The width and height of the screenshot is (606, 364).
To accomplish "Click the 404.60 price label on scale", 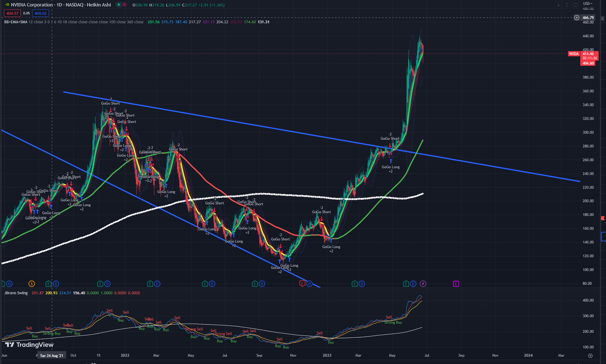I will 588,63.
